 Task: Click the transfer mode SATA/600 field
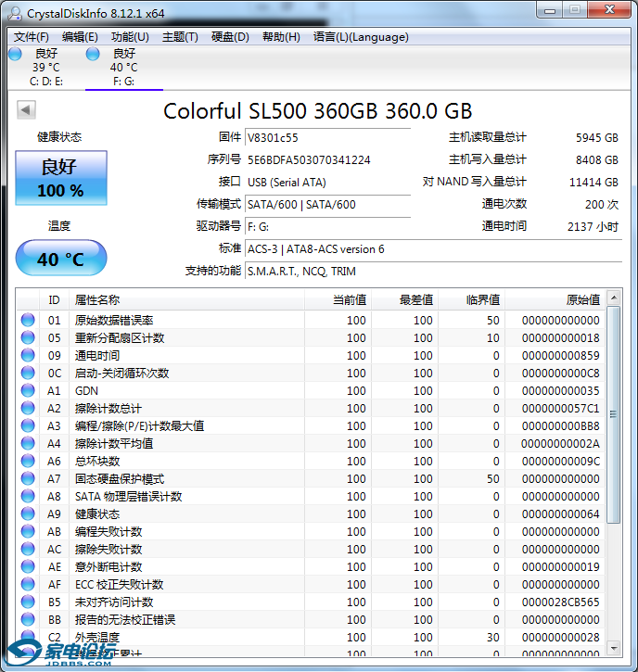pos(327,205)
